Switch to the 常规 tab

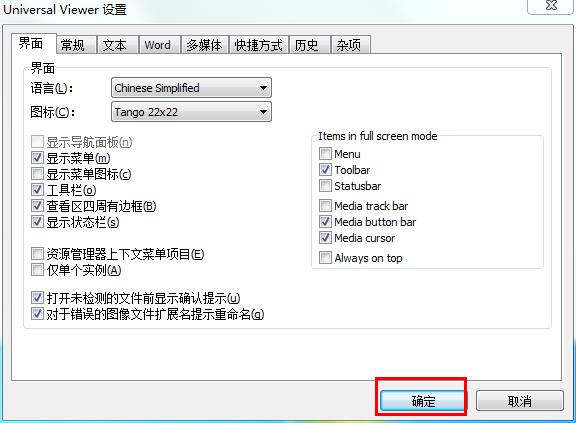pyautogui.click(x=76, y=45)
